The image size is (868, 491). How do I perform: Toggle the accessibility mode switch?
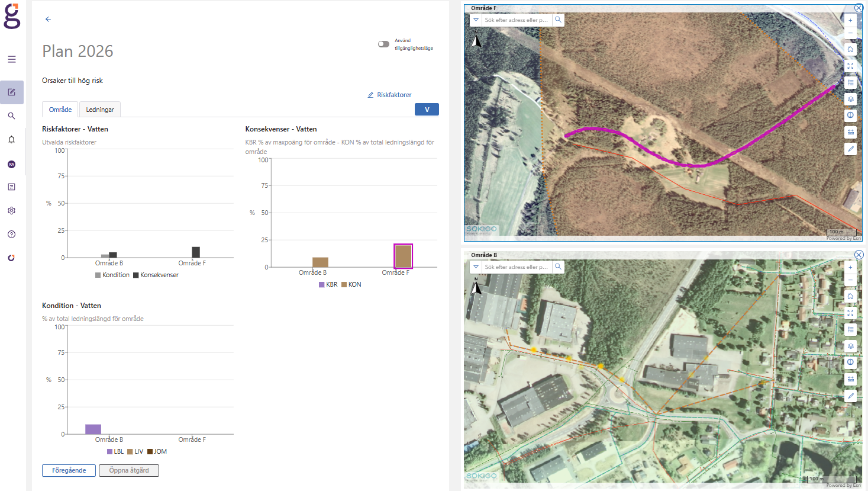click(x=384, y=44)
